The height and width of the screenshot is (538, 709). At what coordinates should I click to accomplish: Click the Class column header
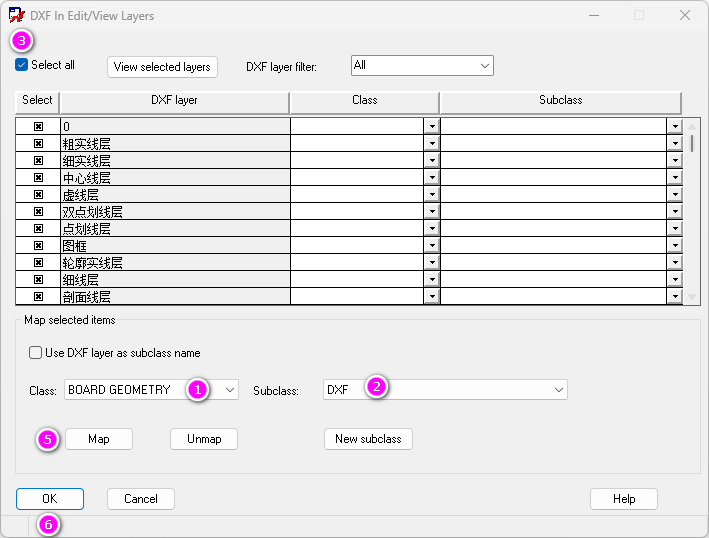[364, 102]
